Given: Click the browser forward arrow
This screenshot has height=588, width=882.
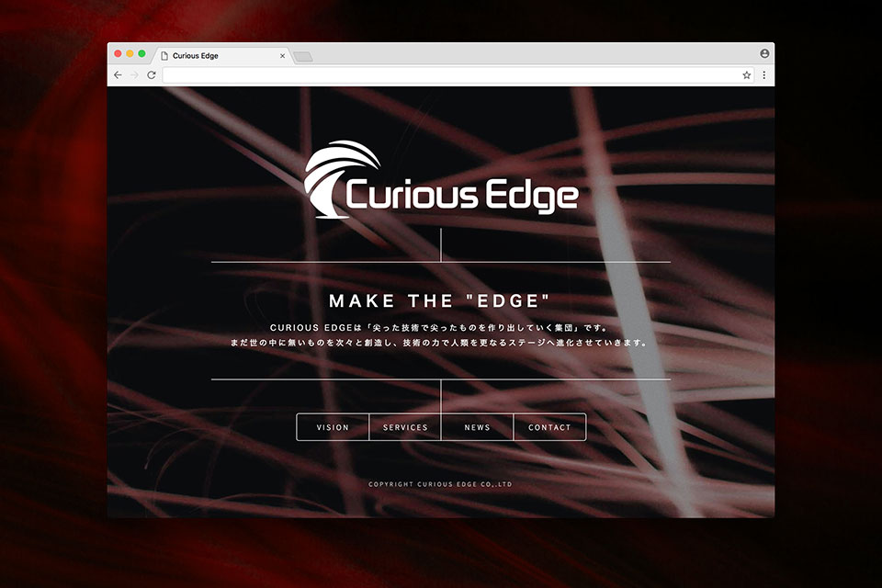Looking at the screenshot, I should coord(134,74).
